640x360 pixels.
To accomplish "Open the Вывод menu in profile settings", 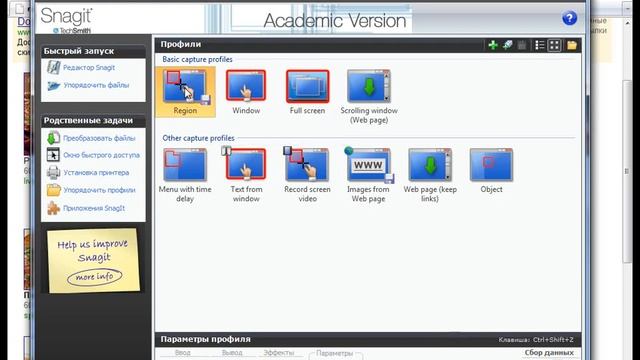I will tap(232, 353).
